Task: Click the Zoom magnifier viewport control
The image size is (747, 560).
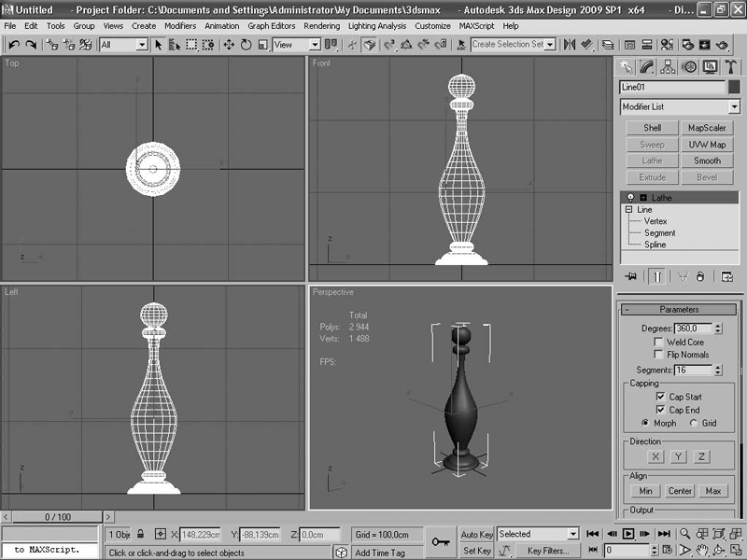Action: coord(684,534)
